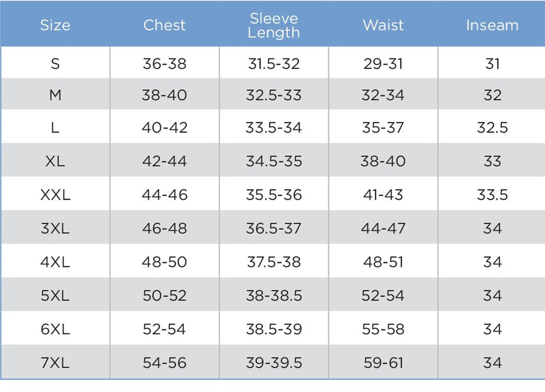This screenshot has width=545, height=392.
Task: Click inseam value 33.5 for XXL
Action: (x=492, y=195)
